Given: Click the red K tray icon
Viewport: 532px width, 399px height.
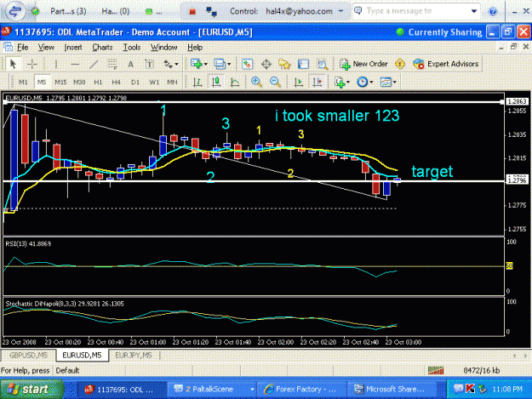Looking at the screenshot, I should (x=470, y=389).
